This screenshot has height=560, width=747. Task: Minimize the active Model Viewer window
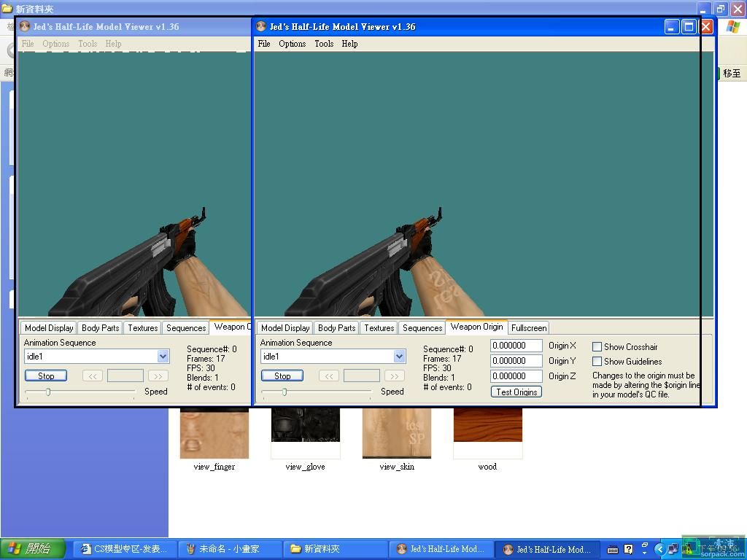coord(671,27)
